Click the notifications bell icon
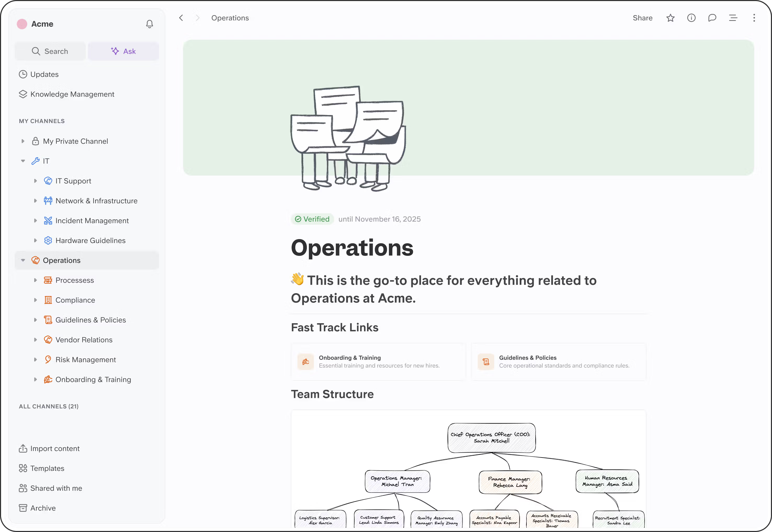This screenshot has height=532, width=772. pyautogui.click(x=150, y=24)
